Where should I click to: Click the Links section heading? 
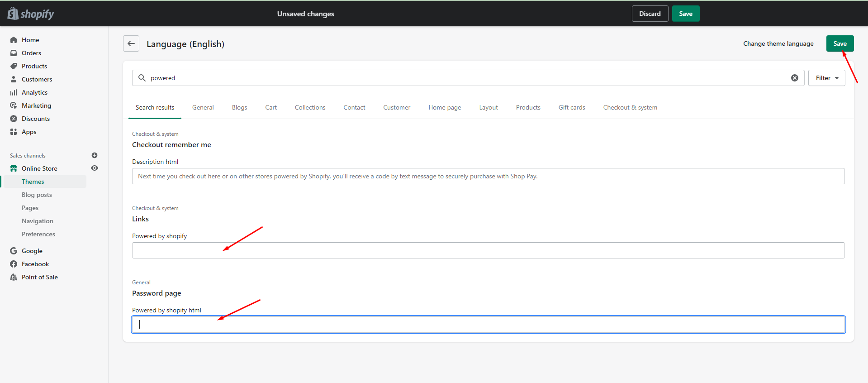click(x=140, y=219)
